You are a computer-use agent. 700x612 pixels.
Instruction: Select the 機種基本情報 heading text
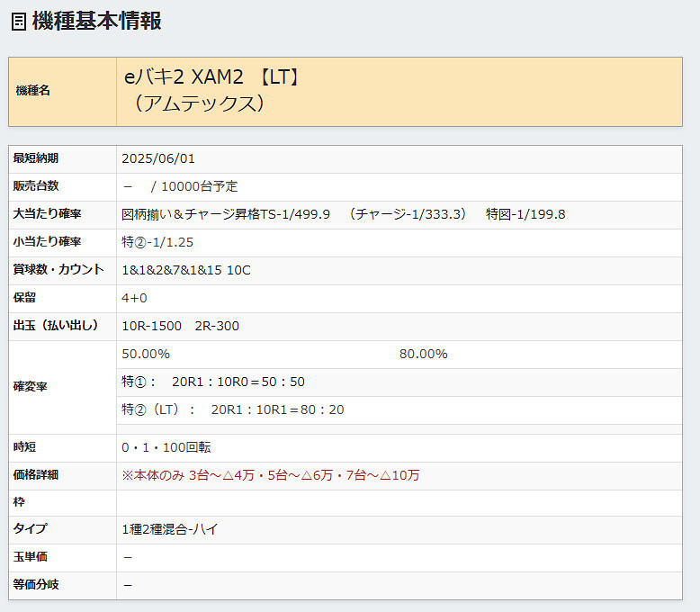coord(96,21)
